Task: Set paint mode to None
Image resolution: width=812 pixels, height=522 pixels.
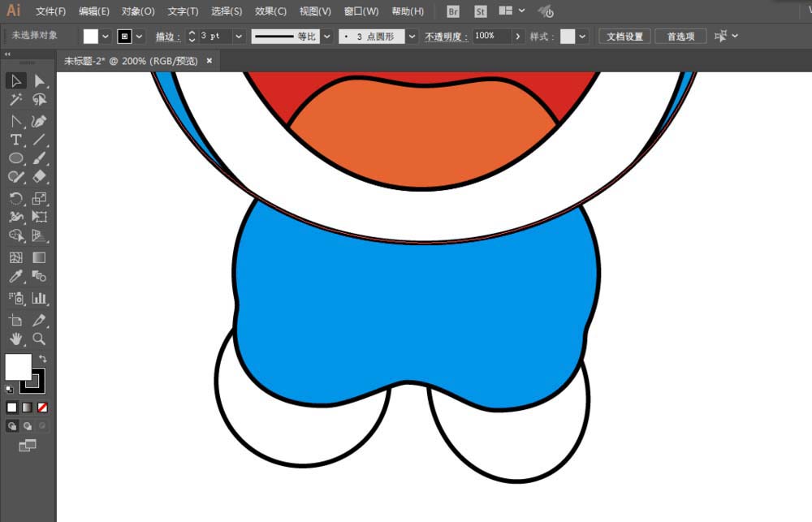Action: click(42, 408)
